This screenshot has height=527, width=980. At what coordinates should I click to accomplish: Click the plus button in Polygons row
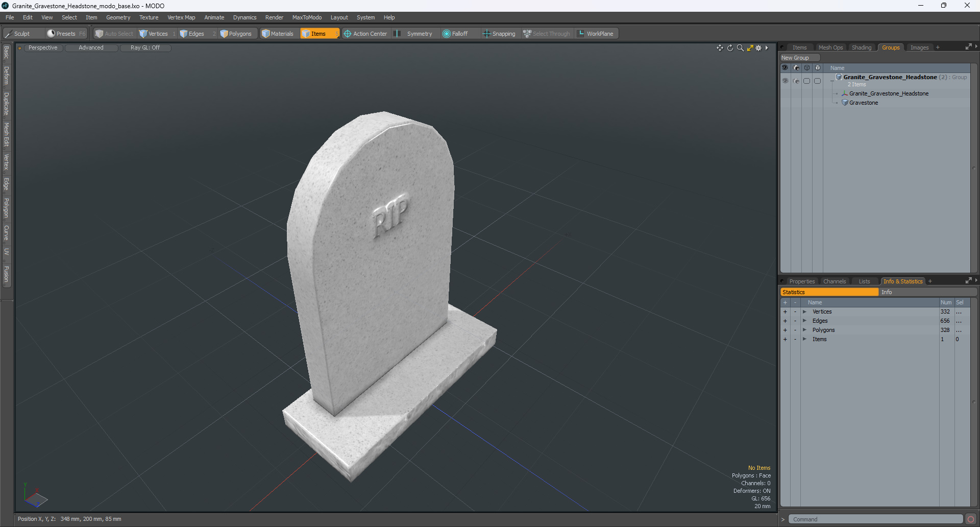click(x=785, y=330)
